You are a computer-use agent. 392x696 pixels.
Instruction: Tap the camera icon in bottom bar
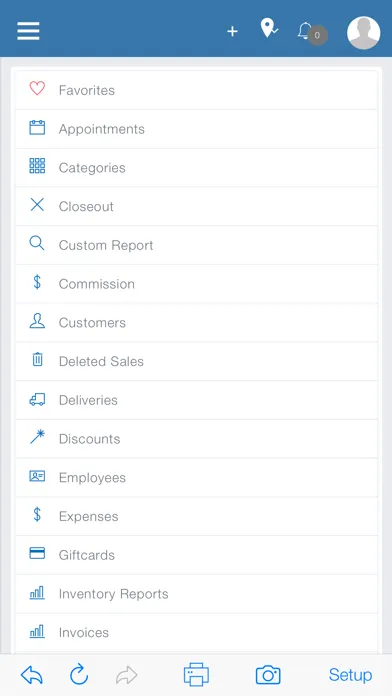click(x=268, y=675)
